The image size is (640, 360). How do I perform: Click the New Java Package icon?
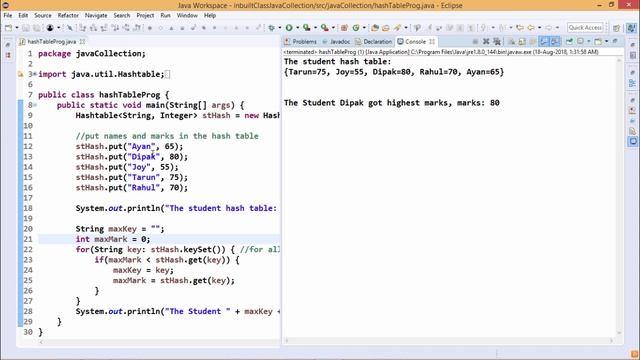click(x=344, y=28)
